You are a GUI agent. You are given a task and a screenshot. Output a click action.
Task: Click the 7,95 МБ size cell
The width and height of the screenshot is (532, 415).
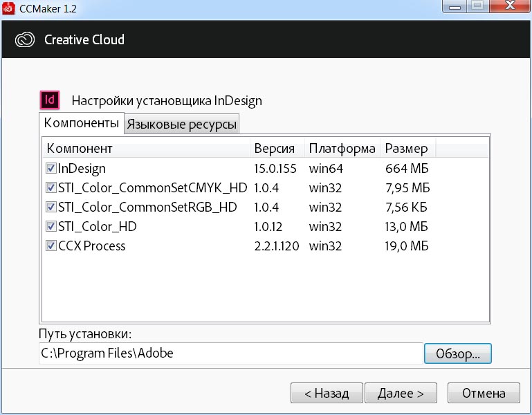click(x=407, y=187)
